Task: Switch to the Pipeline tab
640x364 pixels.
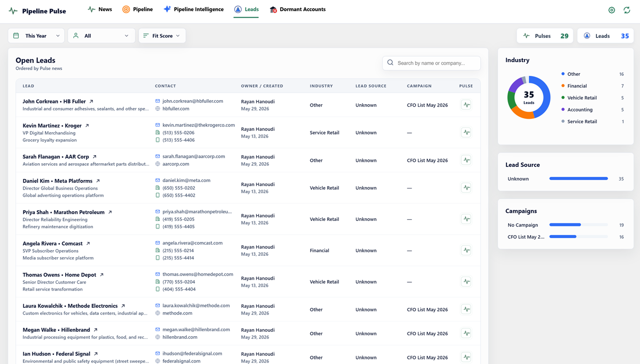Action: pos(138,9)
